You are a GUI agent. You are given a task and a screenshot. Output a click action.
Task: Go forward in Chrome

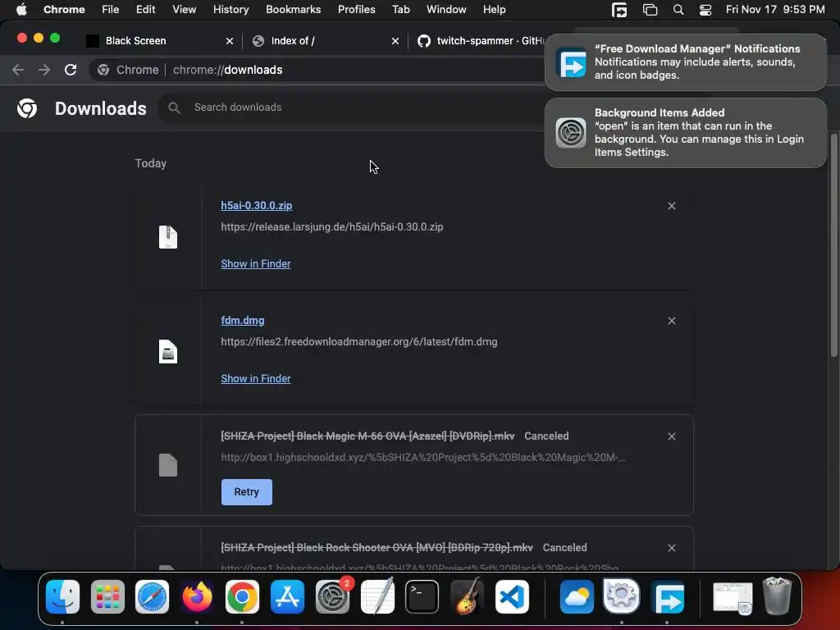44,70
